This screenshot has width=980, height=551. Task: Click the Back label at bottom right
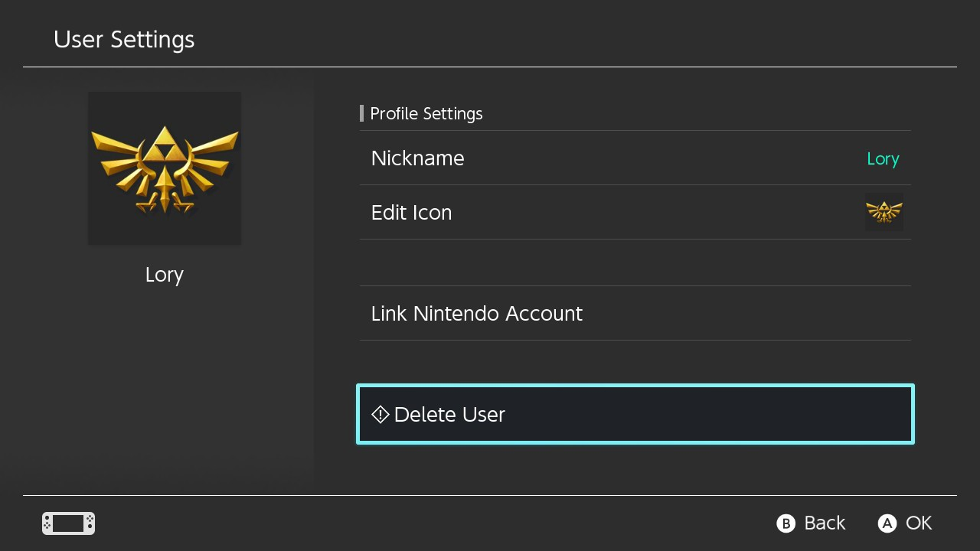pyautogui.click(x=825, y=523)
